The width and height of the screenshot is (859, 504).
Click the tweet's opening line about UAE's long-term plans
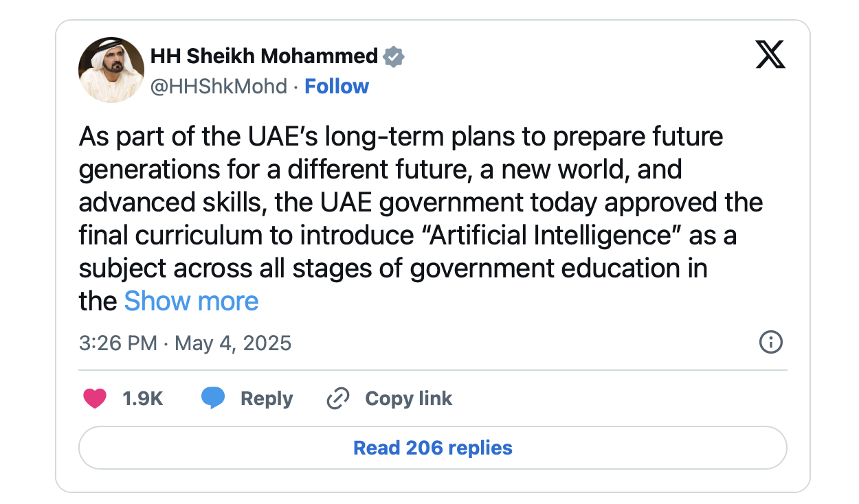pyautogui.click(x=401, y=137)
